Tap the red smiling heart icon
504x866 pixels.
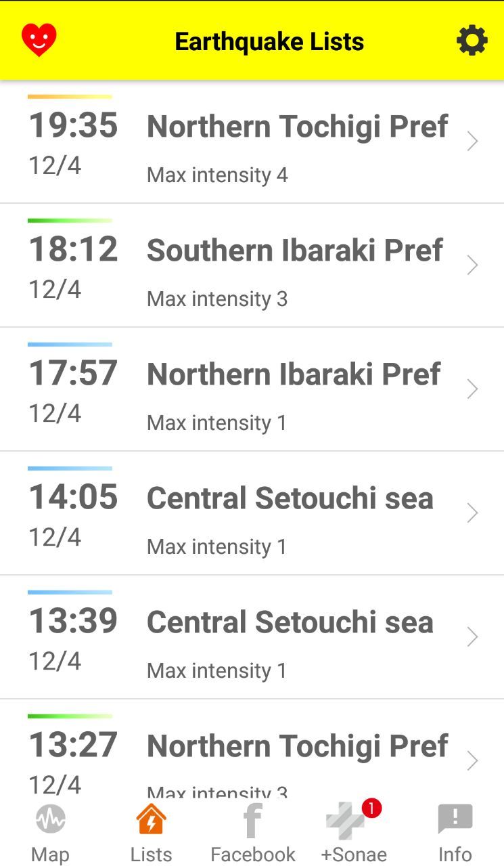coord(39,40)
